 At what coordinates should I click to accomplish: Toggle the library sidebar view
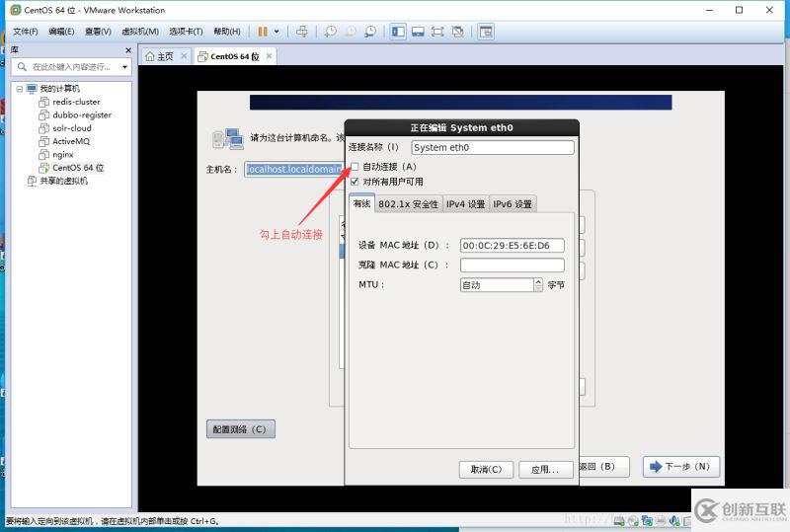point(398,32)
